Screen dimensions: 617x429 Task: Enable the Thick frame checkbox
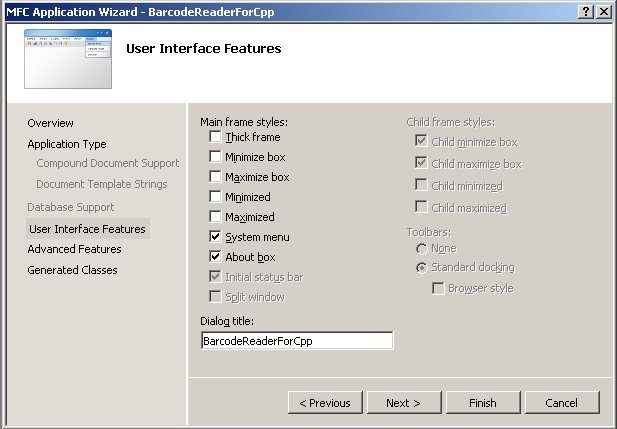pos(215,137)
